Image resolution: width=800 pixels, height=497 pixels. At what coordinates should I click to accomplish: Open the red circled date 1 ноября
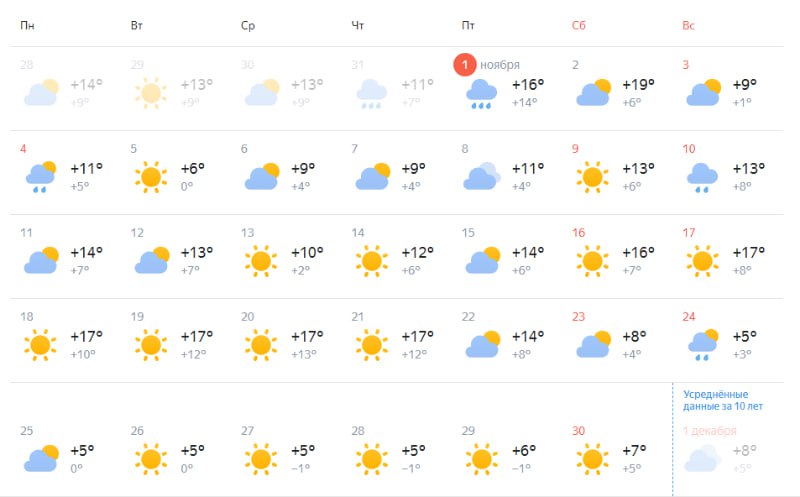(465, 65)
